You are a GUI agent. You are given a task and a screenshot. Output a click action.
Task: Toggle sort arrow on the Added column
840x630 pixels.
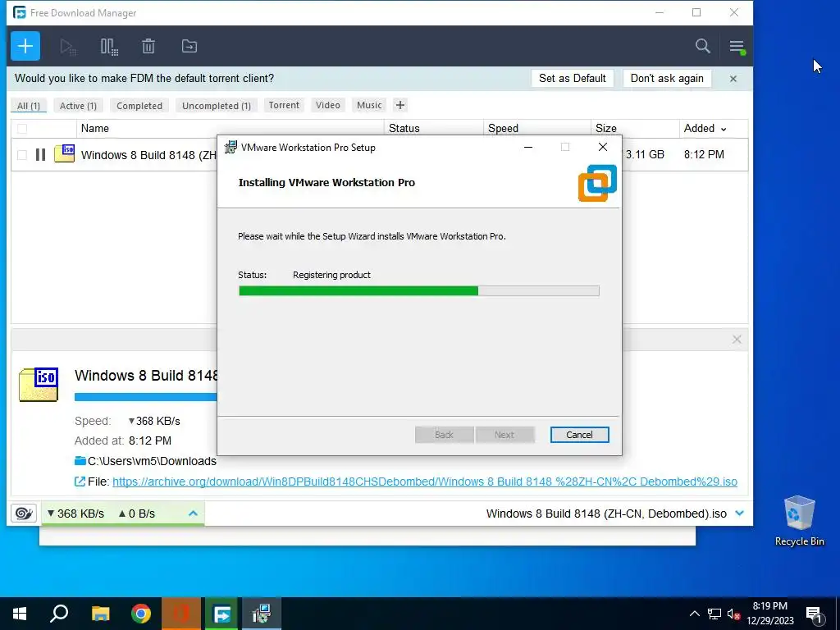[x=724, y=129]
